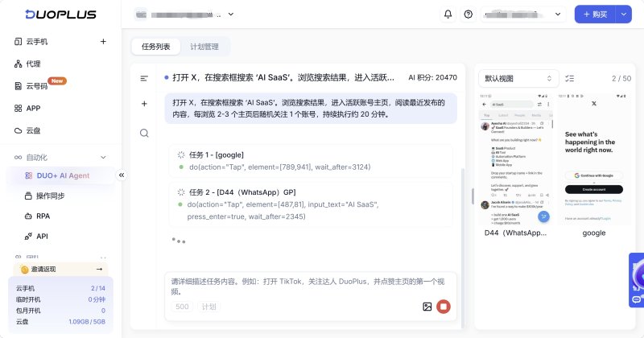Click the 购买 button
Viewport: 644px width, 338px height.
click(595, 14)
